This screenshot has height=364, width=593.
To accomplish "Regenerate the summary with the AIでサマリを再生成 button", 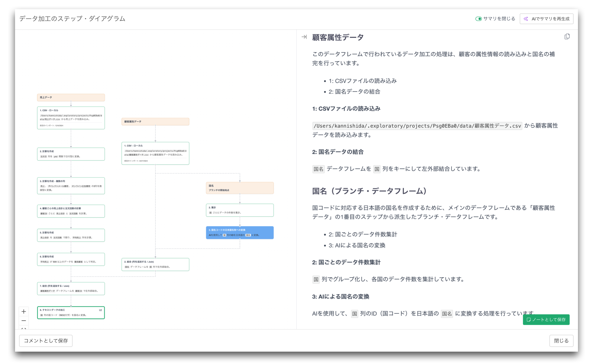I will 546,19.
